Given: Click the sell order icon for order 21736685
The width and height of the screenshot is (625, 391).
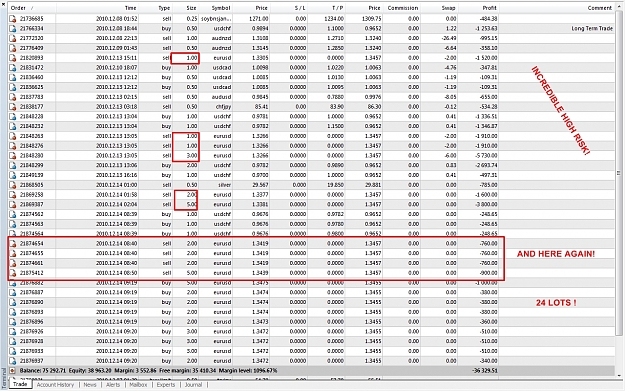Looking at the screenshot, I should [13, 19].
